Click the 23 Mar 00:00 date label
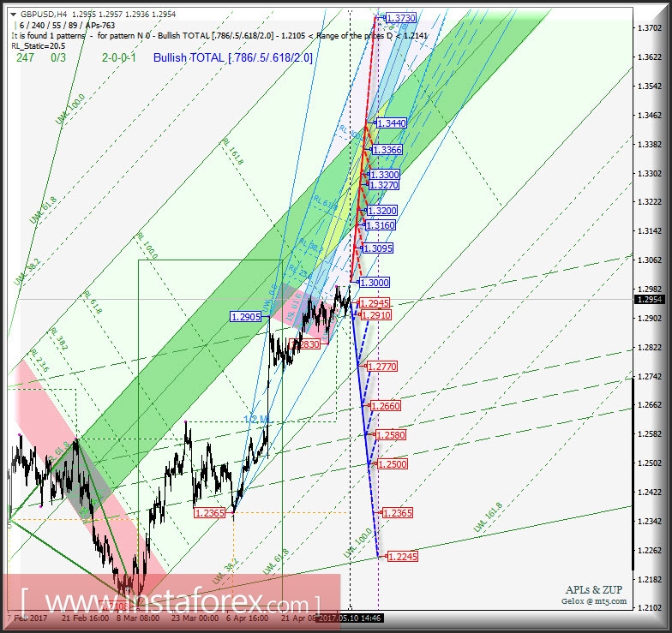 [195, 618]
